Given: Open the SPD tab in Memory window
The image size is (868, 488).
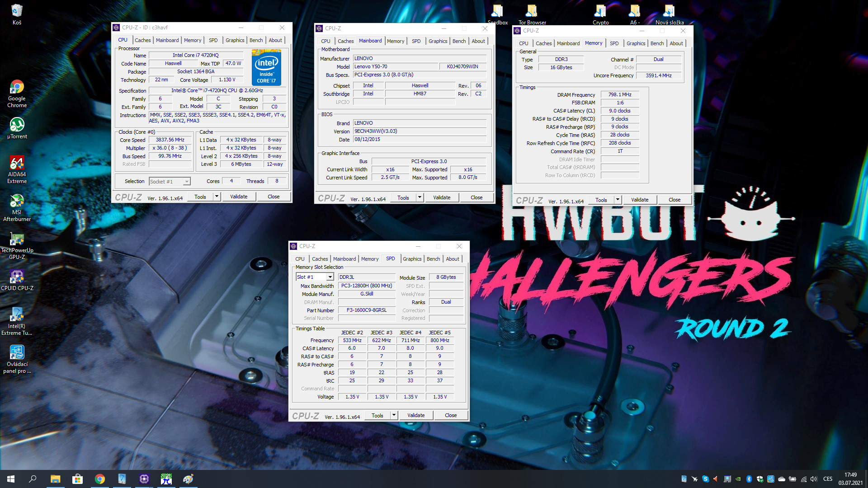Looking at the screenshot, I should (x=614, y=43).
